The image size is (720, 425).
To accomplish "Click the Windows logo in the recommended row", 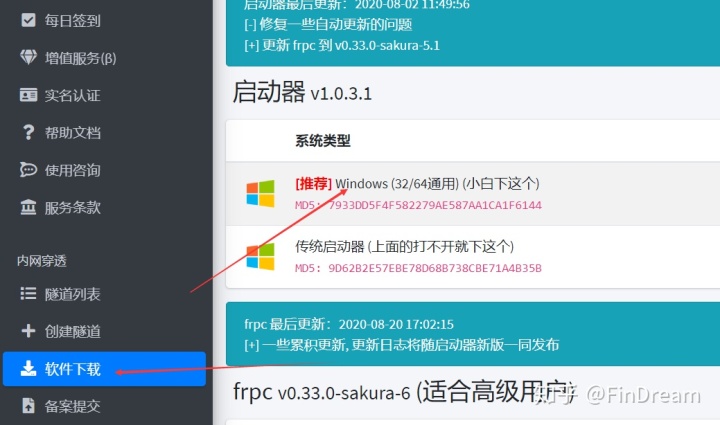I will click(260, 194).
